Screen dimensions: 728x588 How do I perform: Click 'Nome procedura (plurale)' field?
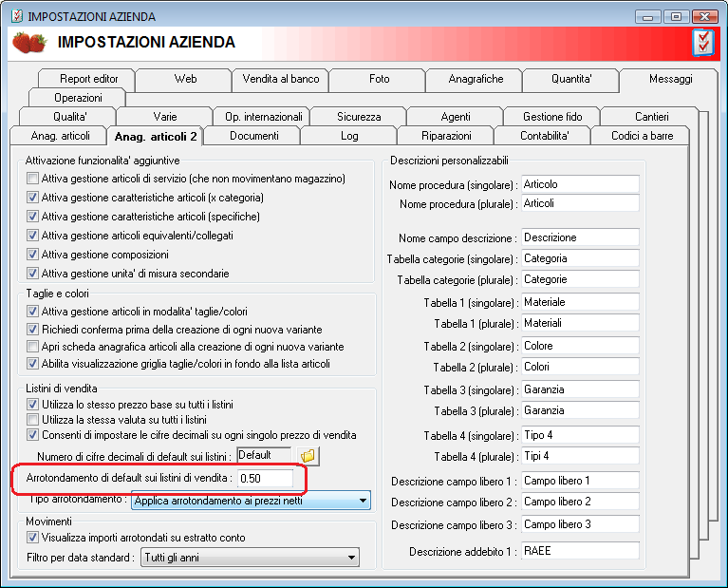(580, 203)
